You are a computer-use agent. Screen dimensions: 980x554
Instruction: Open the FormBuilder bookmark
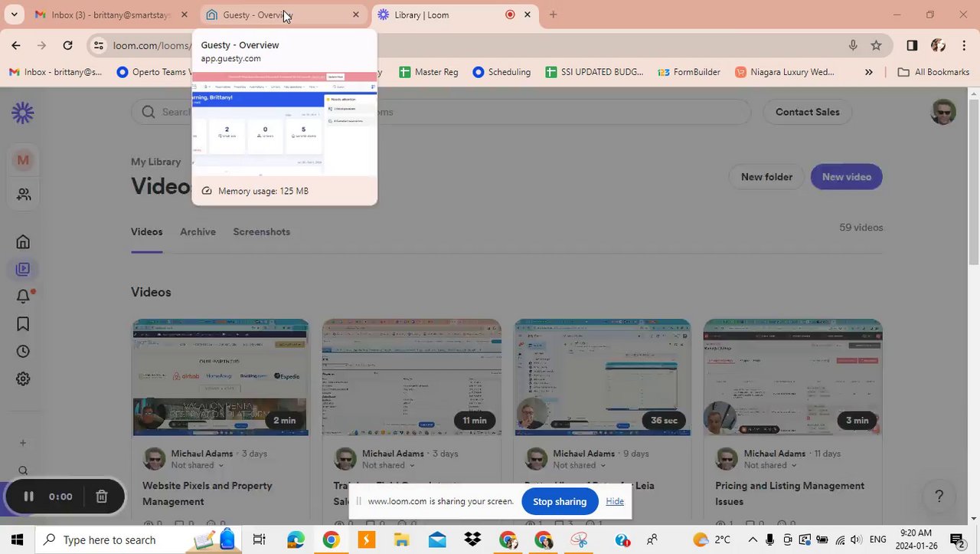(x=689, y=72)
